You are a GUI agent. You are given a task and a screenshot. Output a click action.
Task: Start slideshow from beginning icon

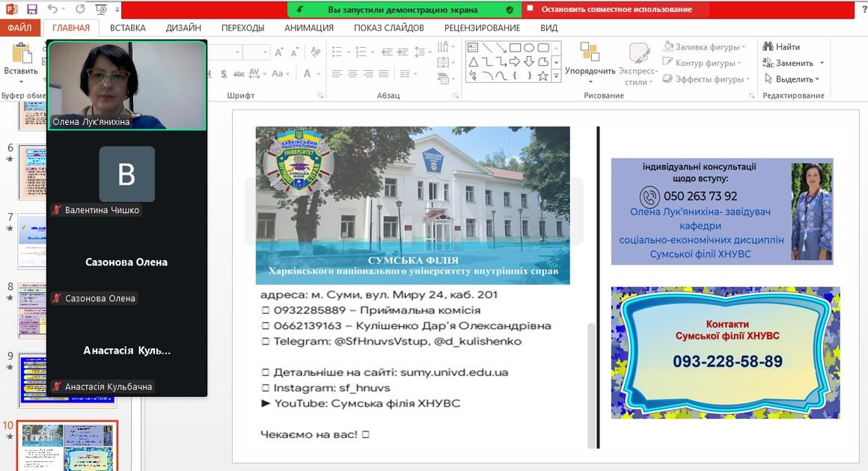[x=100, y=10]
